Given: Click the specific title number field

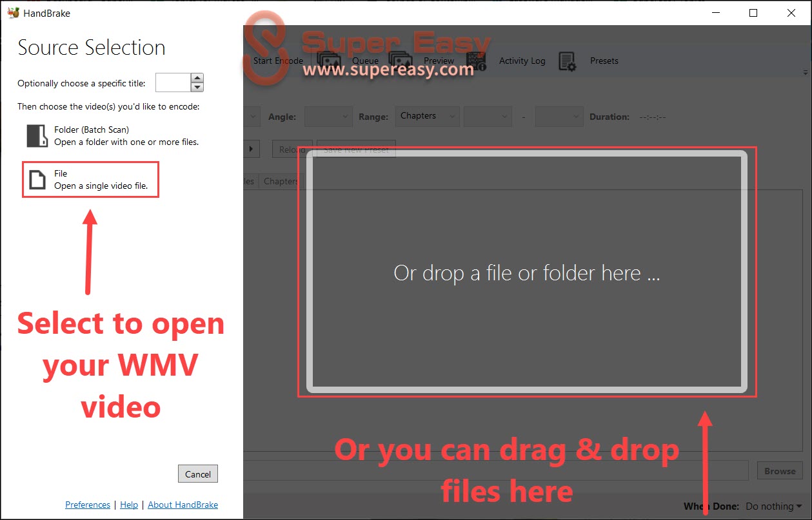Looking at the screenshot, I should (x=173, y=82).
